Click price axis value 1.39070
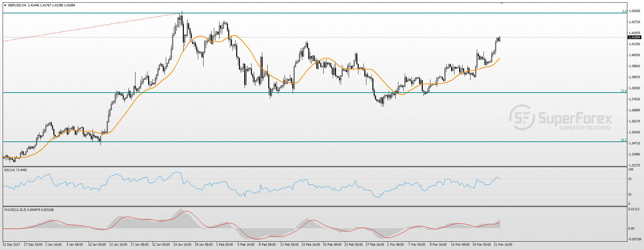 tap(634, 77)
